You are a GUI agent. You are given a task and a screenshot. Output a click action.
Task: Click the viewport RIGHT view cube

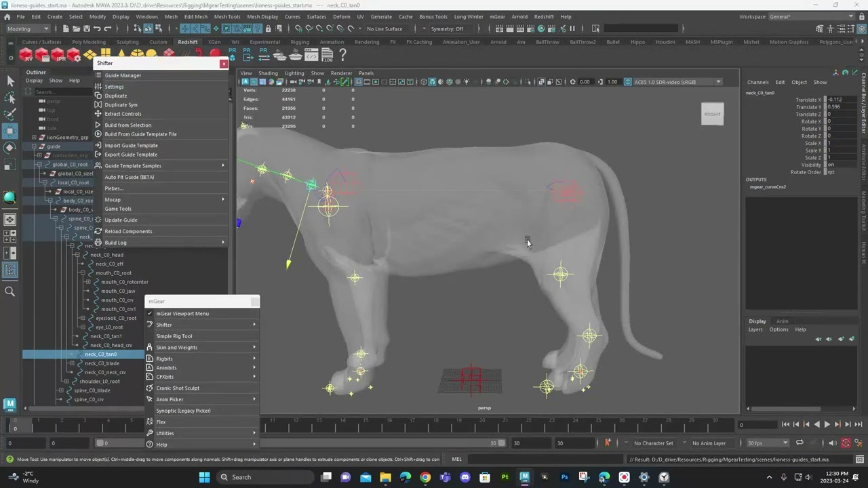[x=712, y=114]
